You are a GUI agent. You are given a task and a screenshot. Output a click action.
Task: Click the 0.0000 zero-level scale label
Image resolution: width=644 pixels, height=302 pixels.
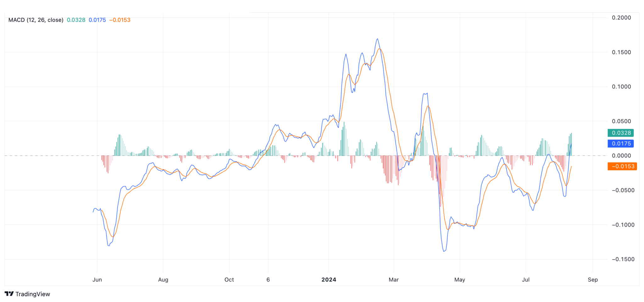(621, 156)
